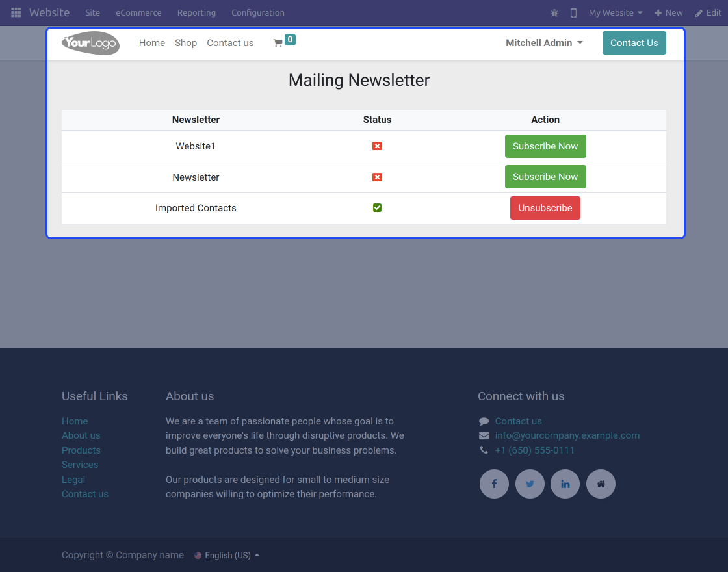Click the YourLogo site logo
This screenshot has height=572, width=728.
point(90,43)
